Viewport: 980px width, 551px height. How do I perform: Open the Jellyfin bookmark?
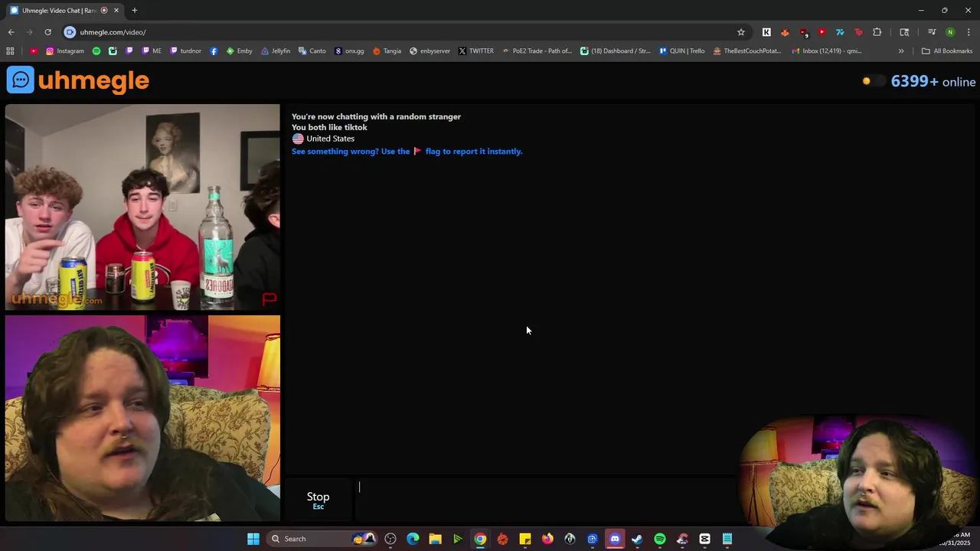[x=276, y=51]
